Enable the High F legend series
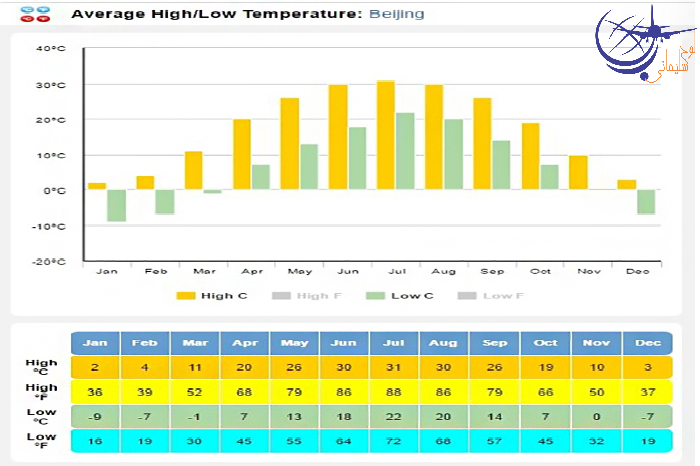 [x=312, y=296]
